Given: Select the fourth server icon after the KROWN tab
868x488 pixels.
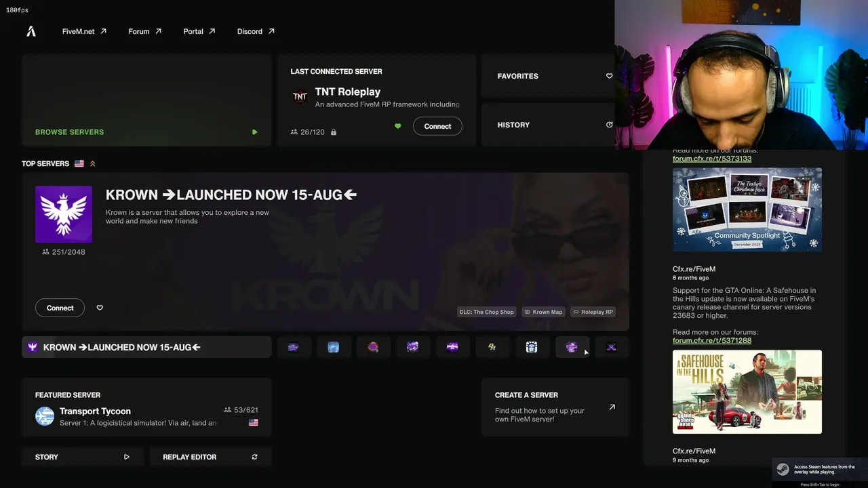Looking at the screenshot, I should [x=412, y=347].
